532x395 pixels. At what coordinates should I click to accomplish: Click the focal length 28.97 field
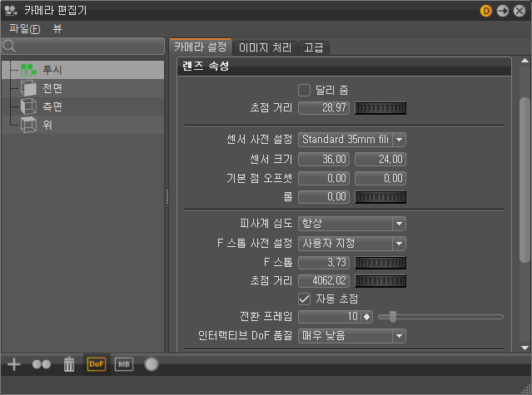click(324, 108)
